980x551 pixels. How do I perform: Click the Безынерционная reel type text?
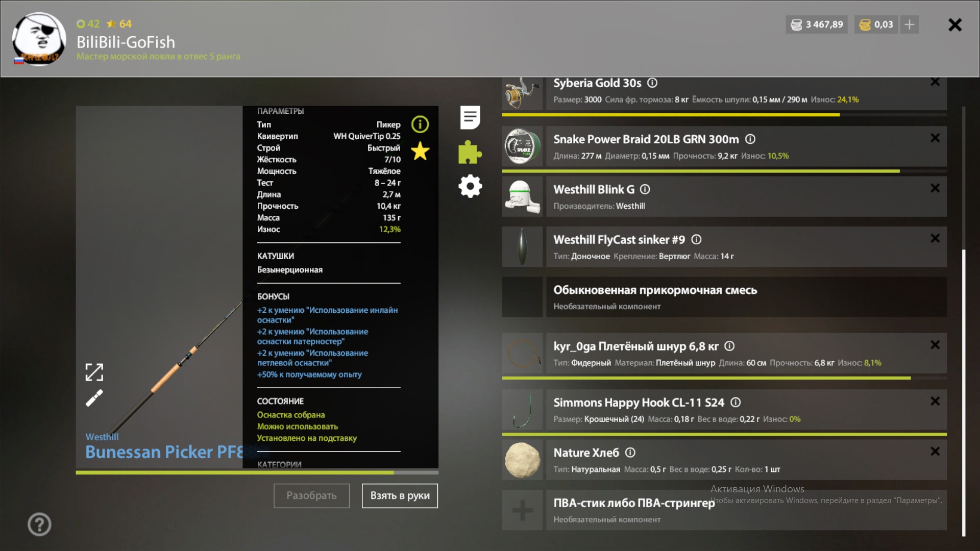tap(290, 269)
